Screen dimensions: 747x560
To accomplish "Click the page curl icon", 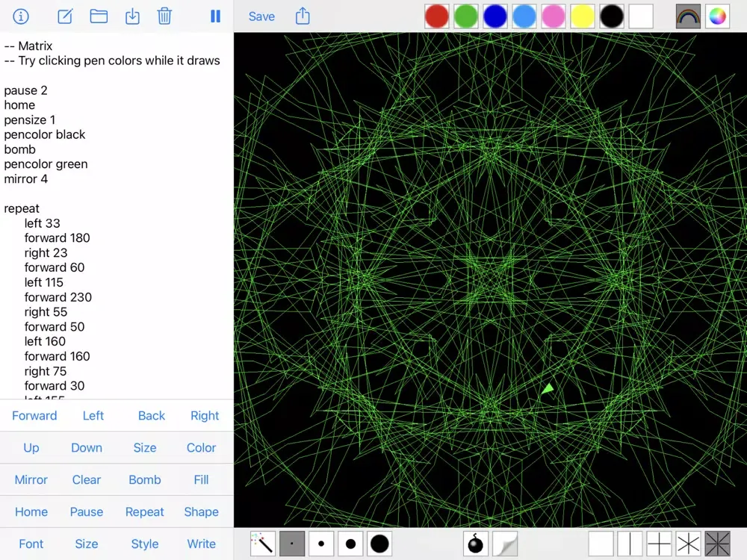I will (x=505, y=543).
